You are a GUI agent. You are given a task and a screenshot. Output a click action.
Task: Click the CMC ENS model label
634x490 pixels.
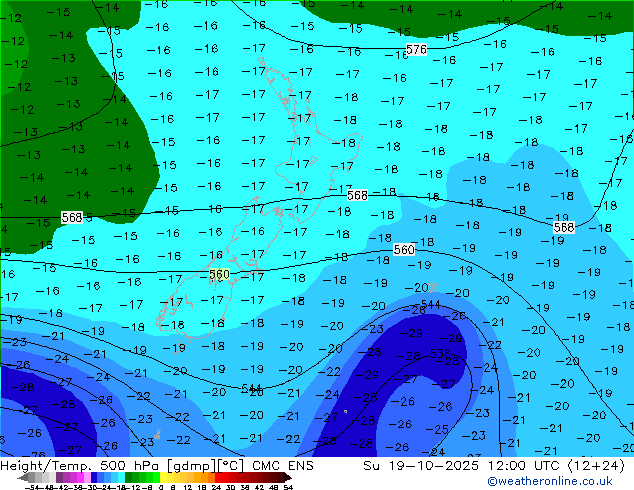283,466
